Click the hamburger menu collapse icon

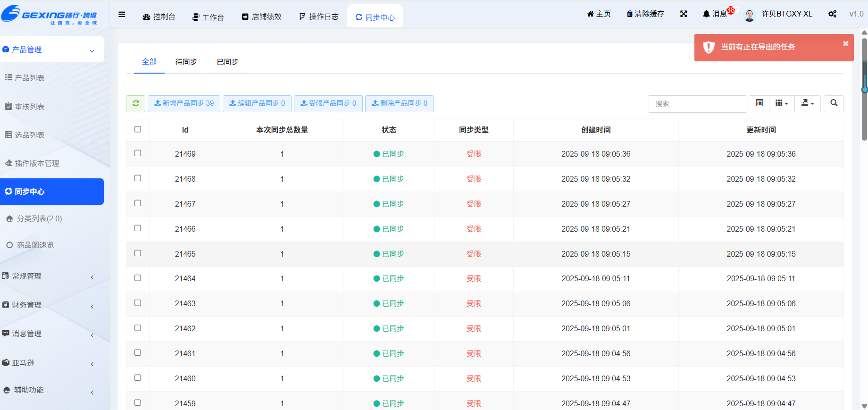[x=122, y=15]
